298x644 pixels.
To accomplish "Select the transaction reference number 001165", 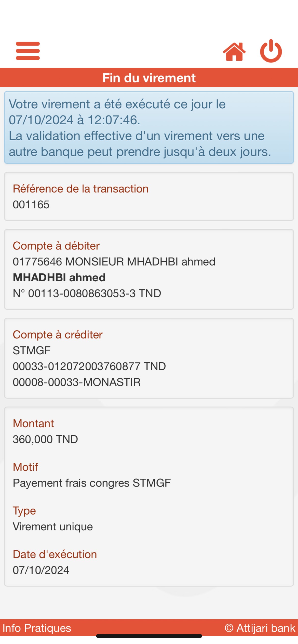I will click(x=31, y=205).
